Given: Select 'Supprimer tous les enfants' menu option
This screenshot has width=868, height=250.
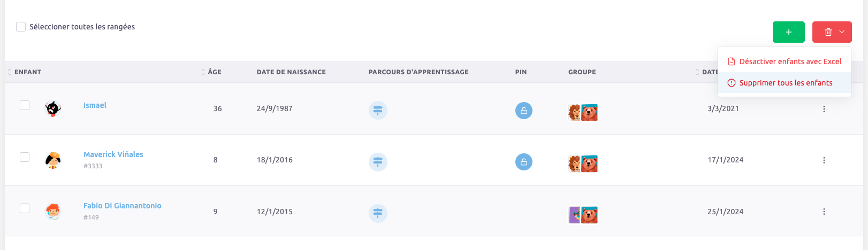Looking at the screenshot, I should [x=785, y=83].
